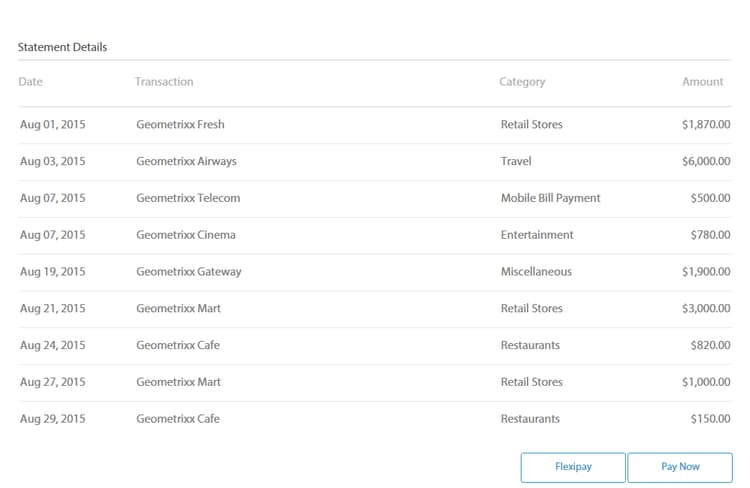Viewport: 750px width, 488px height.
Task: Select the Geometrixx Airways transaction row
Action: [186, 161]
